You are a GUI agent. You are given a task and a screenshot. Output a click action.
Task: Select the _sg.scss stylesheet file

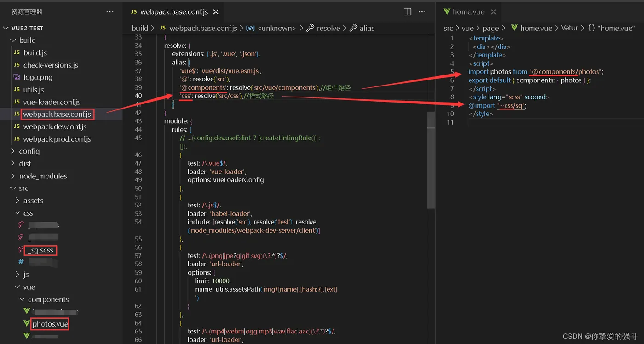40,250
